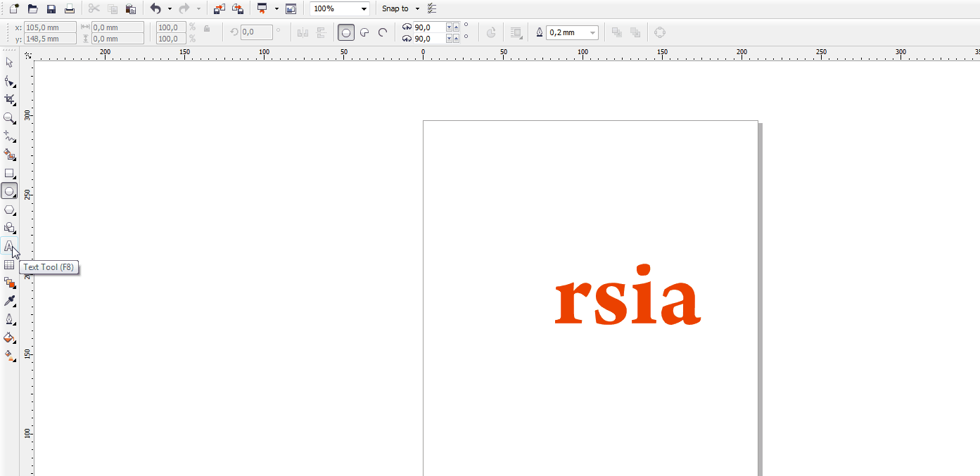980x476 pixels.
Task: Select the Outline pen tool
Action: (9, 319)
